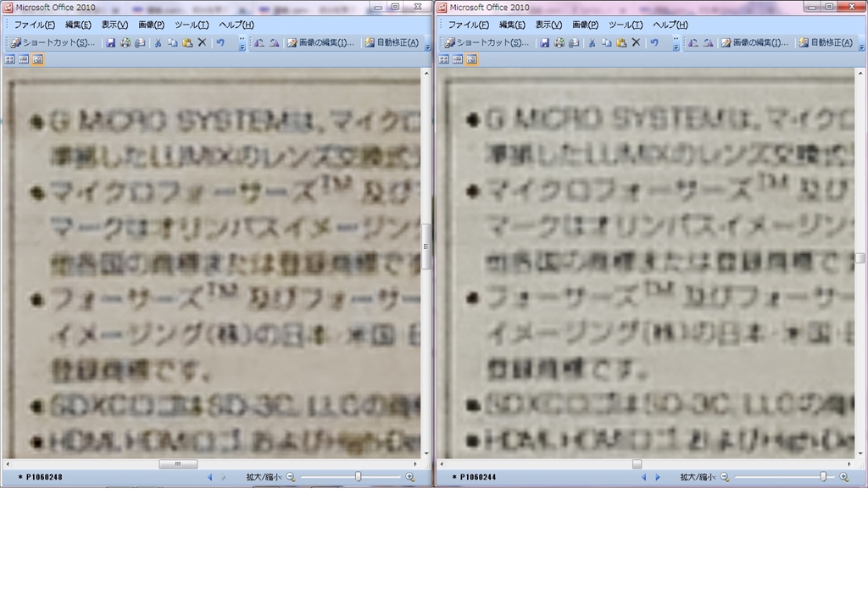This screenshot has height=610, width=868.
Task: Click 自動修正(A) button in left window
Action: click(x=392, y=42)
